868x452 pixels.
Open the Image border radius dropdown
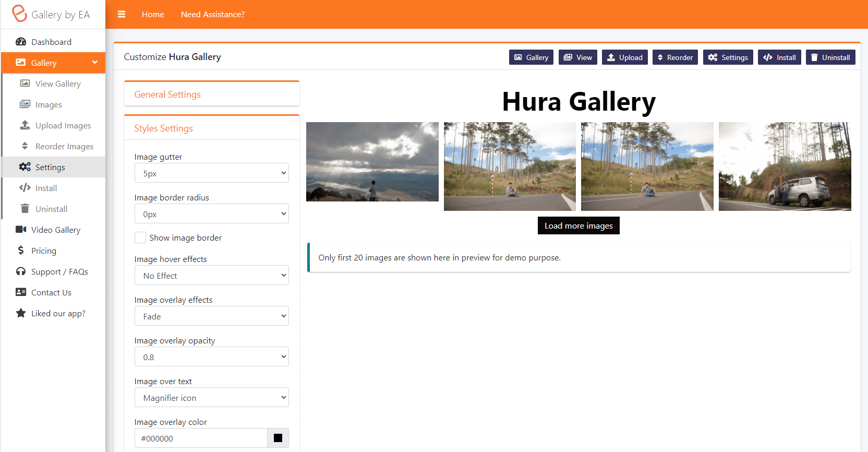point(212,213)
